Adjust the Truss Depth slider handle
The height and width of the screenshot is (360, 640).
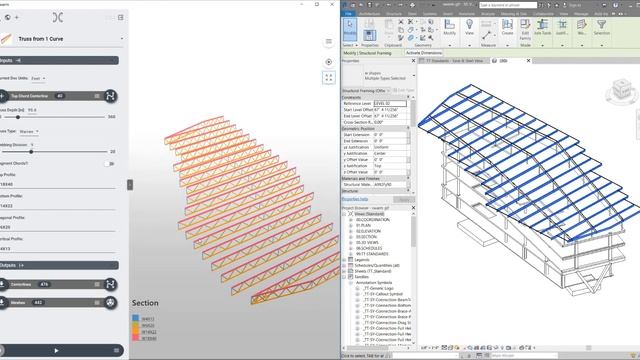(18, 117)
